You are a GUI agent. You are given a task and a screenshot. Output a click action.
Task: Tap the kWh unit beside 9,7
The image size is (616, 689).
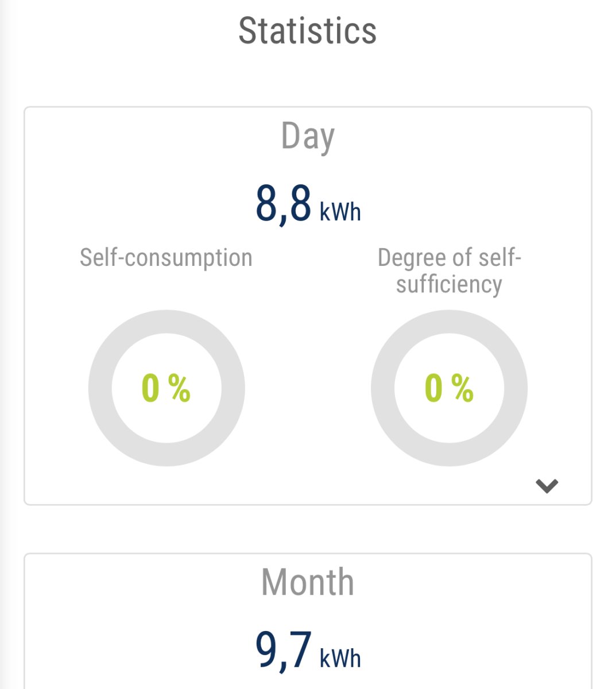[340, 658]
